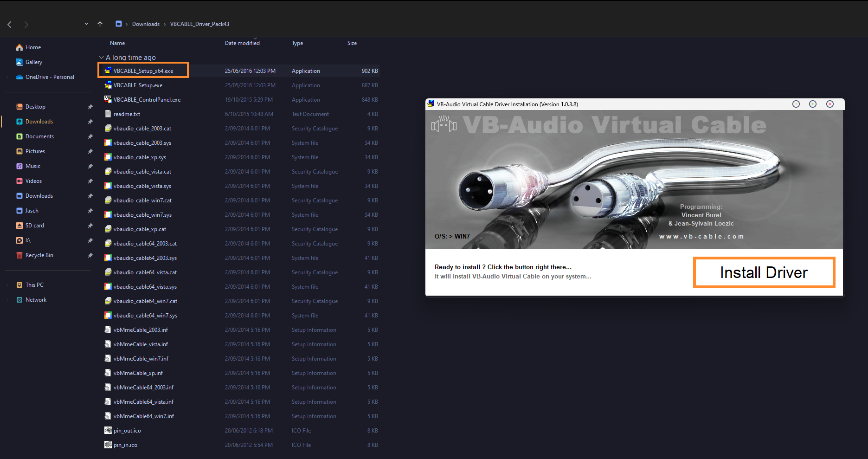The height and width of the screenshot is (459, 868).
Task: Close the VB-Audio installer window
Action: point(830,104)
